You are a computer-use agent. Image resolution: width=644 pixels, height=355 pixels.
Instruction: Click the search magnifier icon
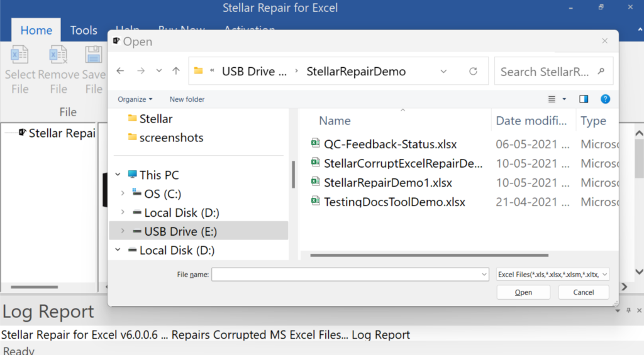(601, 72)
